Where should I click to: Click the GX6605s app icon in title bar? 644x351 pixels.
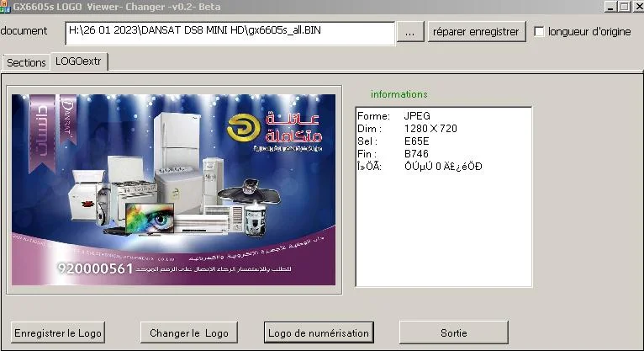click(x=5, y=7)
